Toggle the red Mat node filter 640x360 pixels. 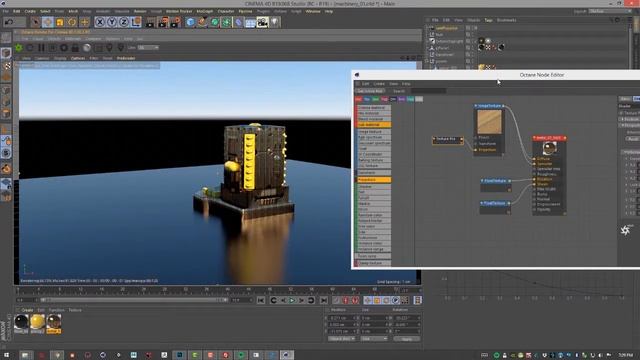click(358, 99)
